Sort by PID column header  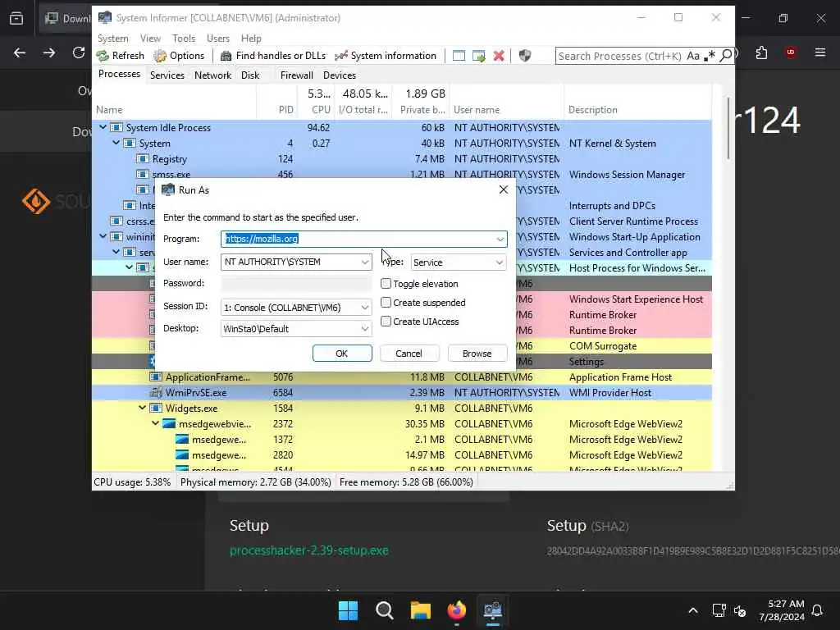tap(286, 109)
